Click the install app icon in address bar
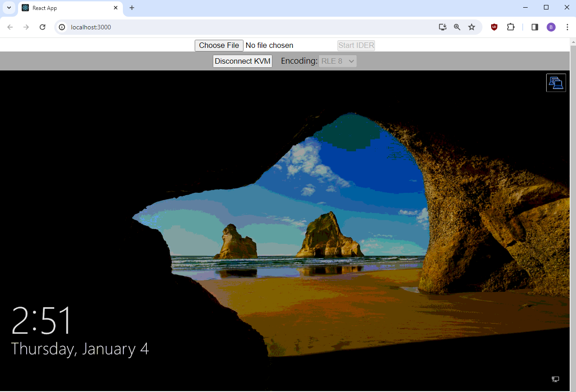This screenshot has width=576, height=392. coord(443,27)
